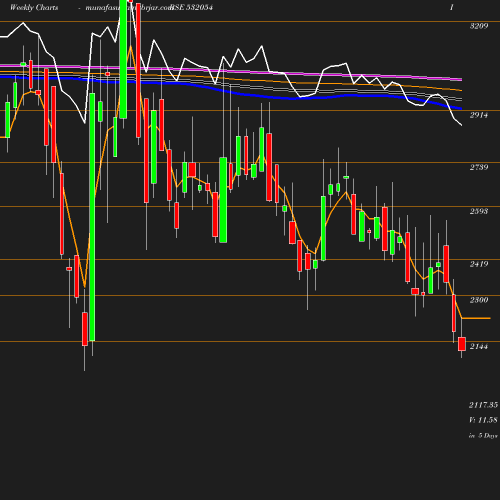Click the 2739 price level label
The width and height of the screenshot is (500, 500).
tap(479, 167)
